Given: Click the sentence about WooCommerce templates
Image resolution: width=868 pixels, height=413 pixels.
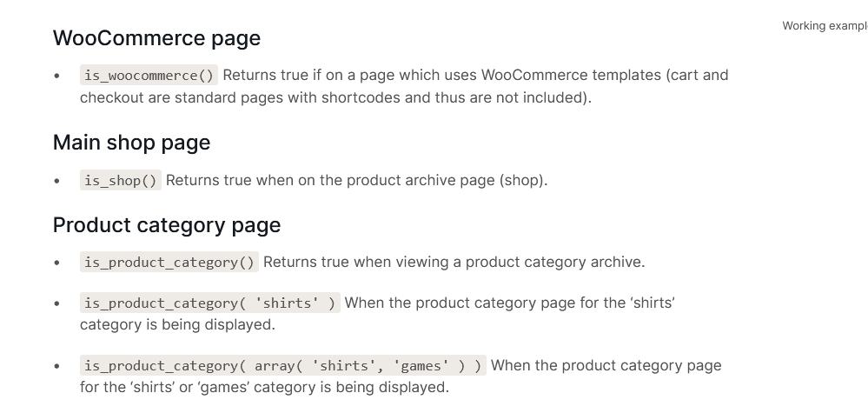Looking at the screenshot, I should point(475,76).
